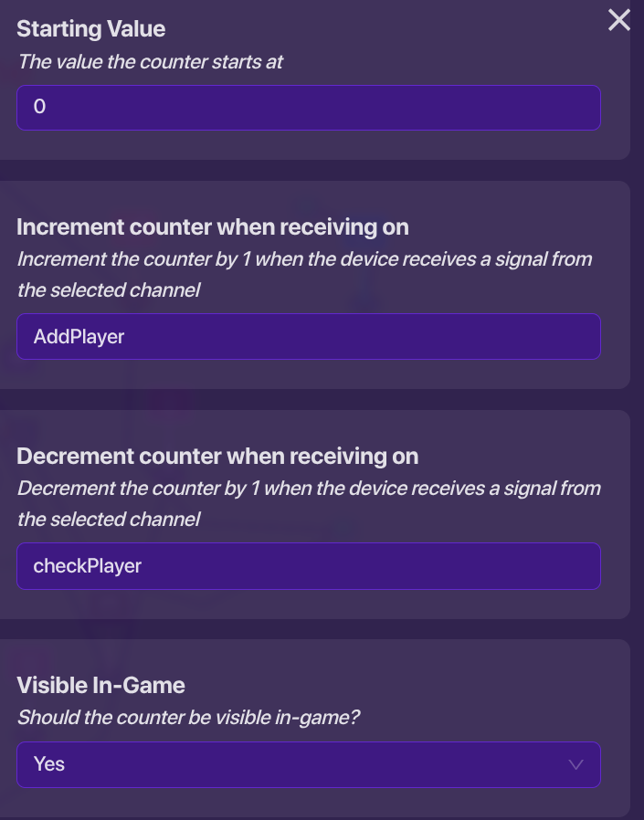Click "The value the counter starts at" text
The height and width of the screenshot is (820, 644).
tap(150, 62)
